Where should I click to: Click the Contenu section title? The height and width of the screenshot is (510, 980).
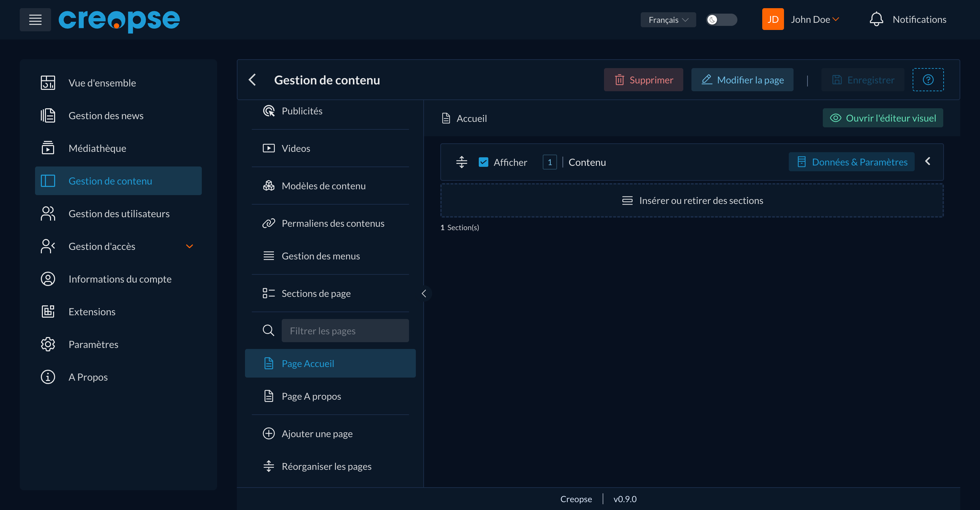click(587, 162)
